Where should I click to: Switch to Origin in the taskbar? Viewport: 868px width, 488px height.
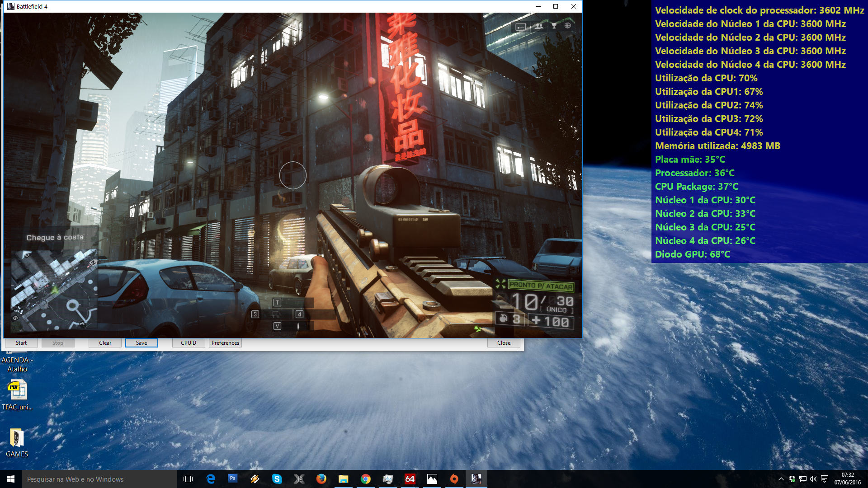(454, 479)
